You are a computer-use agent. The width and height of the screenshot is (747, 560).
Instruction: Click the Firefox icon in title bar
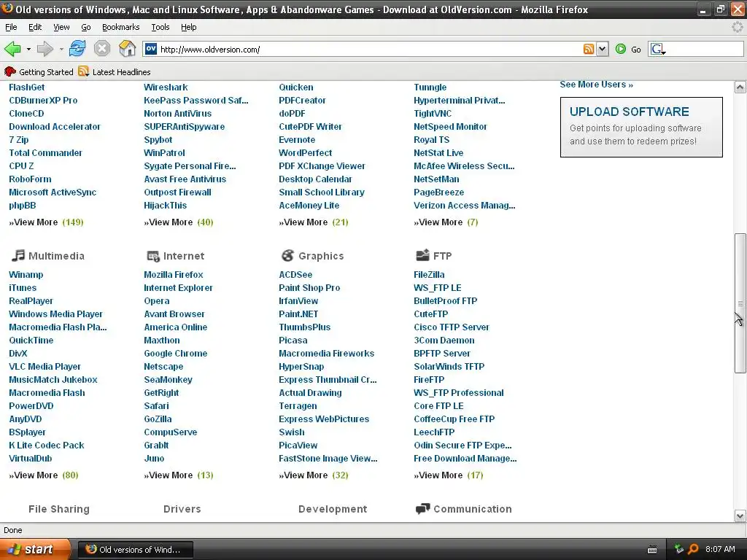pyautogui.click(x=7, y=9)
